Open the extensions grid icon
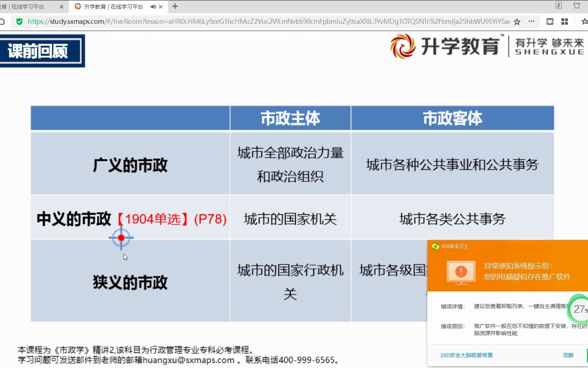The height and width of the screenshot is (368, 588). 565,22
